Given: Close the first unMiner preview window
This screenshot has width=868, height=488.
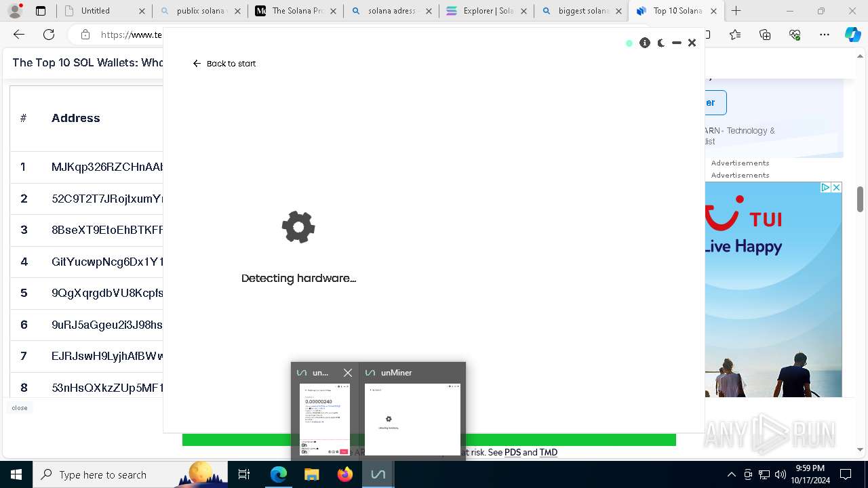Looking at the screenshot, I should pos(348,373).
